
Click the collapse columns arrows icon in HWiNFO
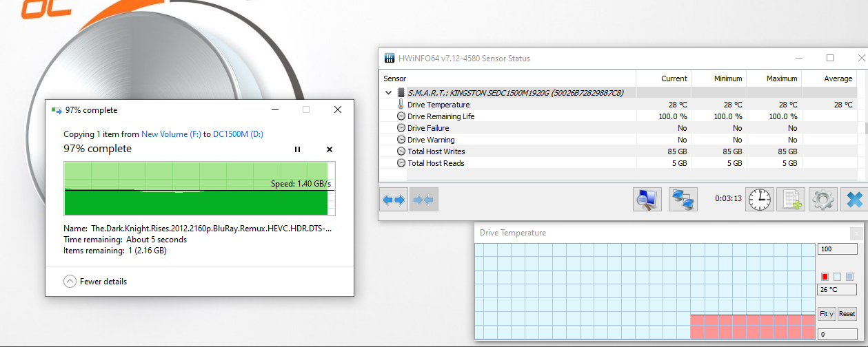click(x=423, y=200)
